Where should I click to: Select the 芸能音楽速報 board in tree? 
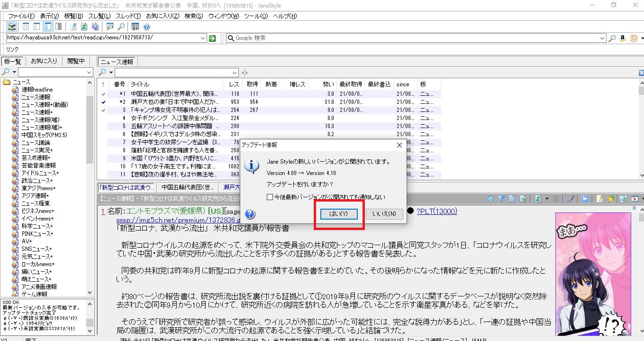38,166
